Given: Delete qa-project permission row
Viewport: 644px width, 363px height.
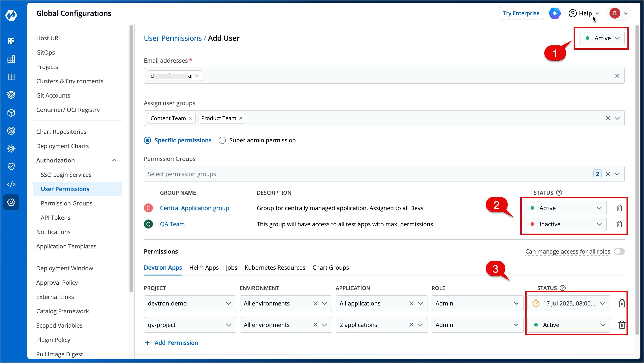Looking at the screenshot, I should (x=622, y=325).
